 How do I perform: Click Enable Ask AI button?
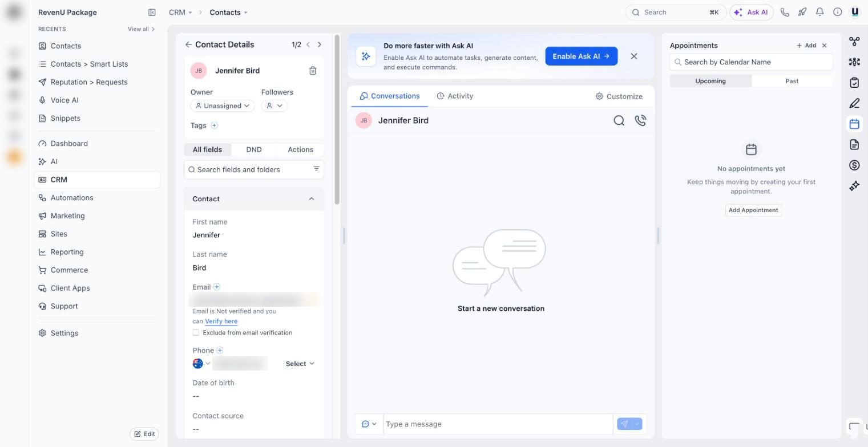581,56
